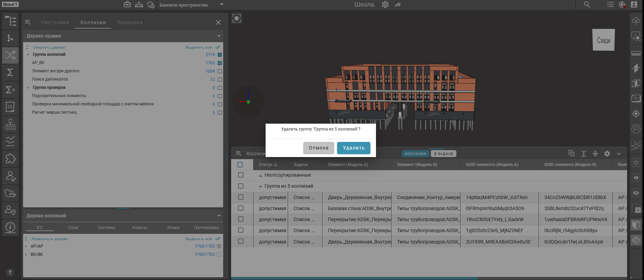
Task: Open table settings gear in collisions panel
Action: point(607,154)
